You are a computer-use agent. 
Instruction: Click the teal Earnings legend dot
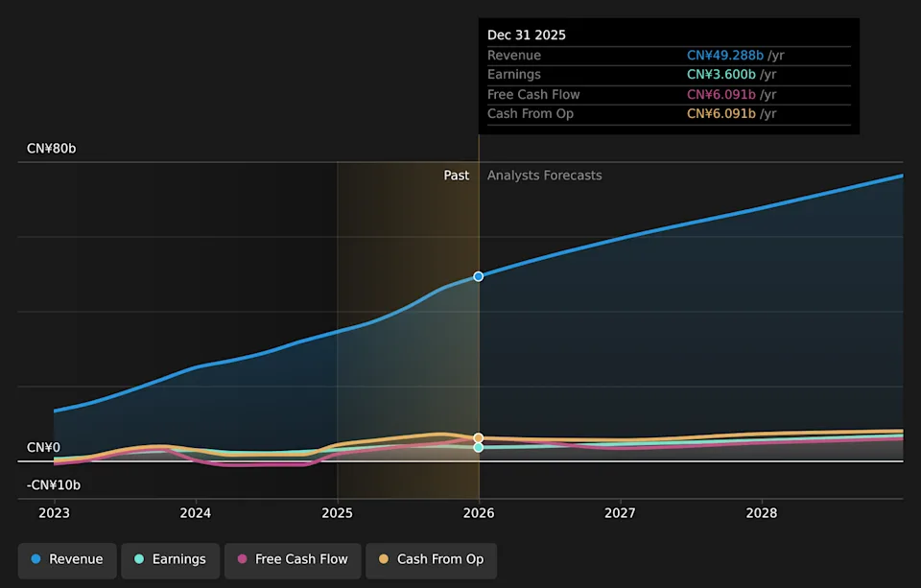point(139,559)
